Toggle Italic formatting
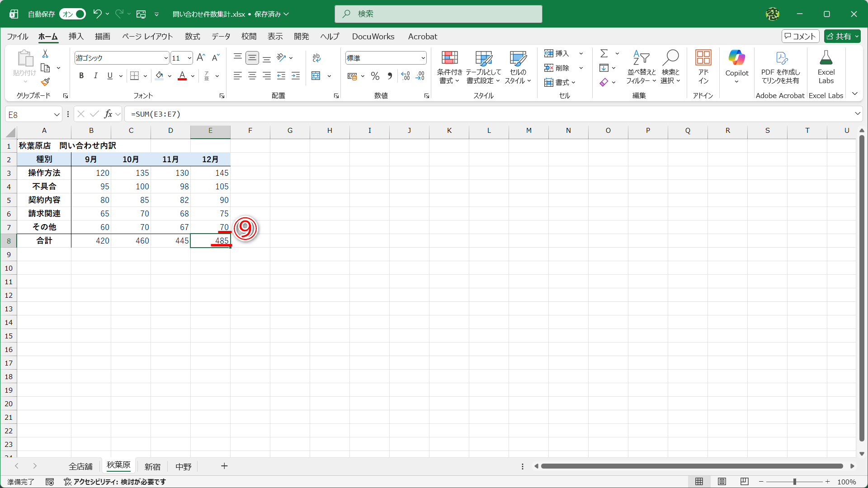Screen dimensions: 868x488 (x=95, y=76)
